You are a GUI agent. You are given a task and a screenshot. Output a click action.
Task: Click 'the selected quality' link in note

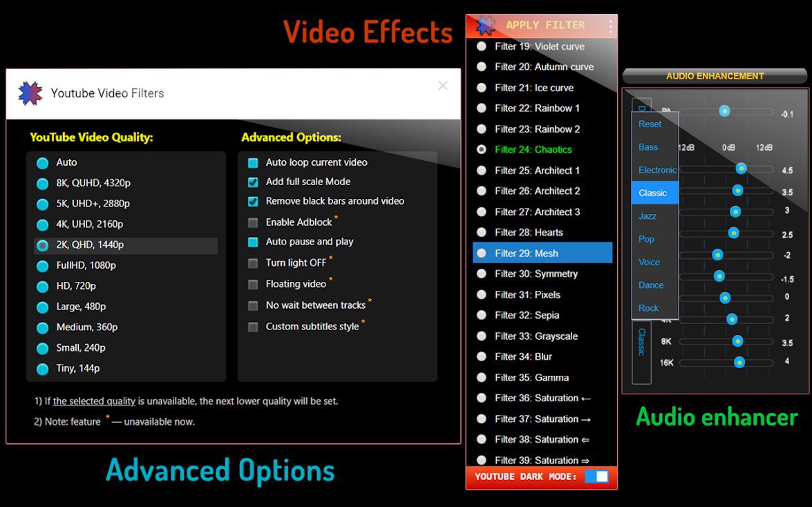click(94, 401)
